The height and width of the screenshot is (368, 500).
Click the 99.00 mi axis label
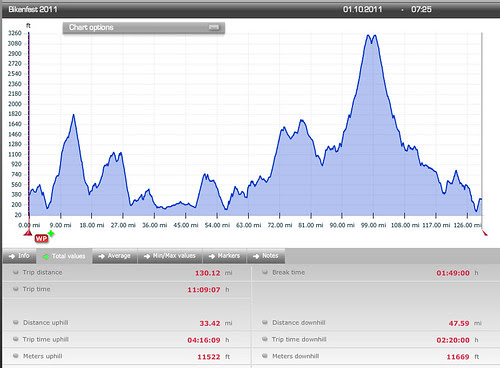[373, 225]
